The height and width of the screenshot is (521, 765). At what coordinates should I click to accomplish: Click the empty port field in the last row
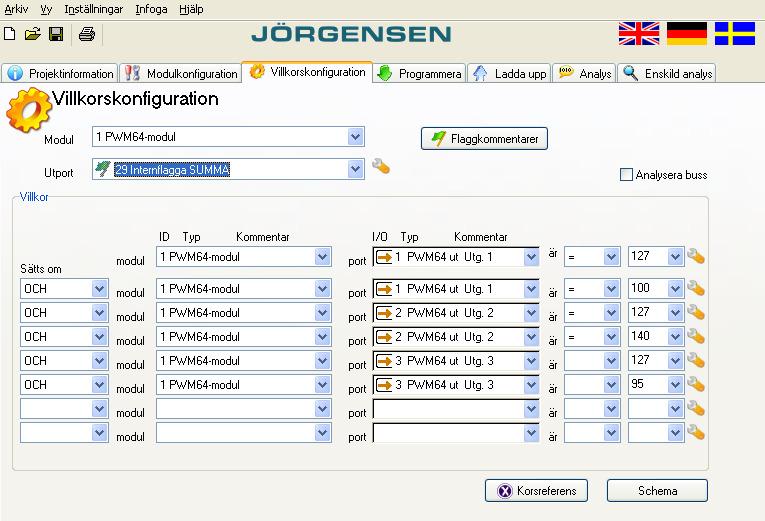coord(456,433)
